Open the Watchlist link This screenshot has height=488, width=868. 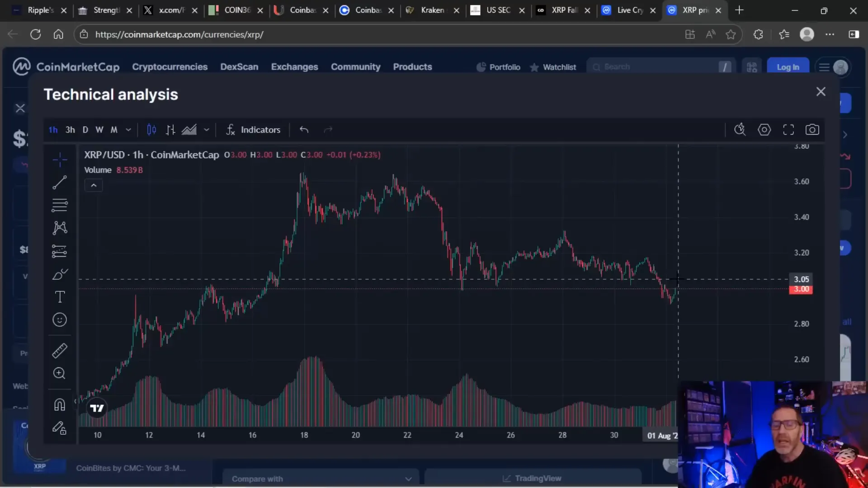tap(553, 67)
